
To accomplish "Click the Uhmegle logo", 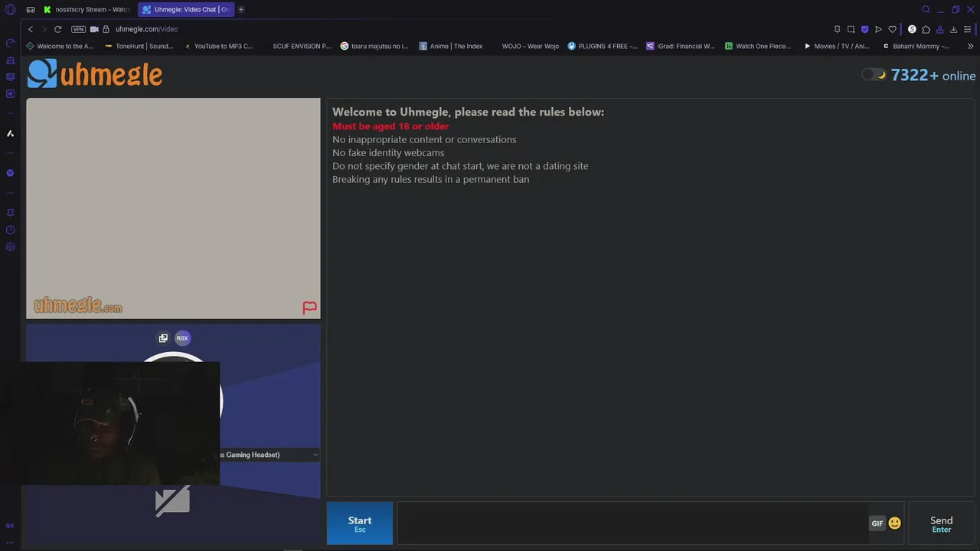I will click(x=95, y=73).
